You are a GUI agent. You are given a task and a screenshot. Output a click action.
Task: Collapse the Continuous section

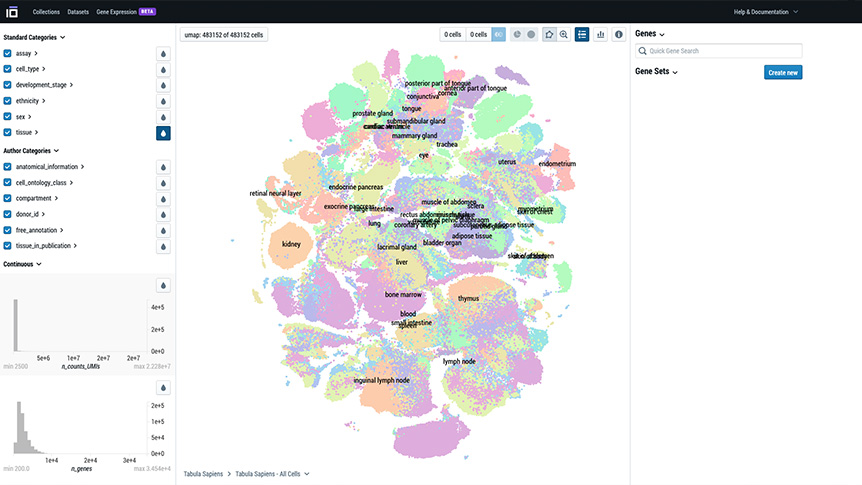click(22, 264)
